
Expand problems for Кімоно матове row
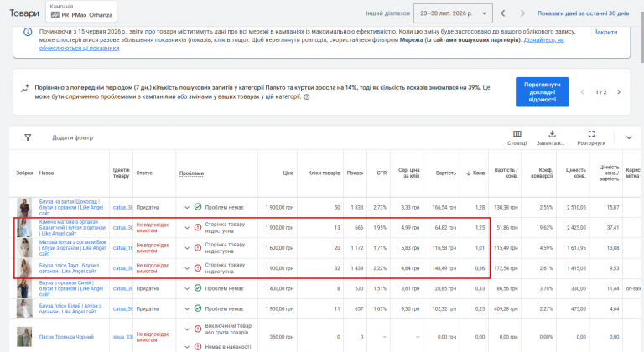pos(187,228)
